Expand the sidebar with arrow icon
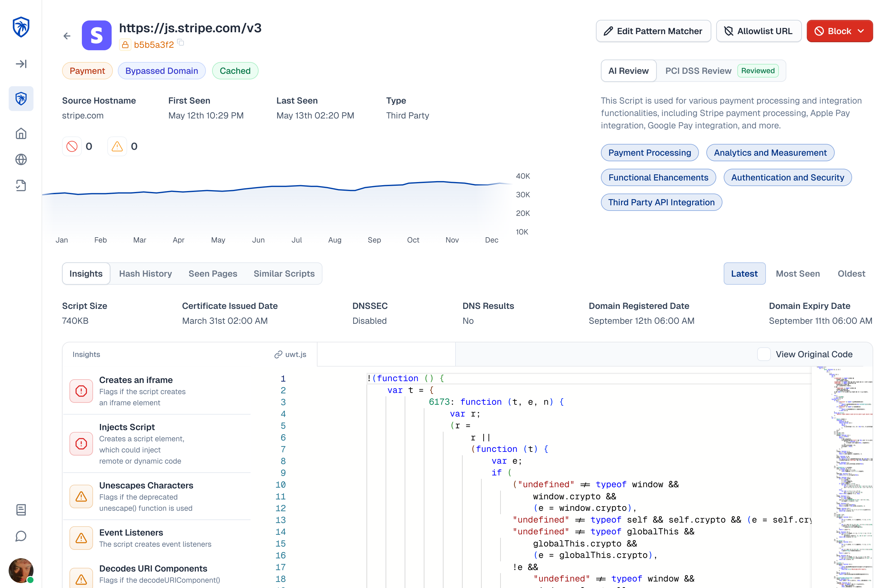 21,64
